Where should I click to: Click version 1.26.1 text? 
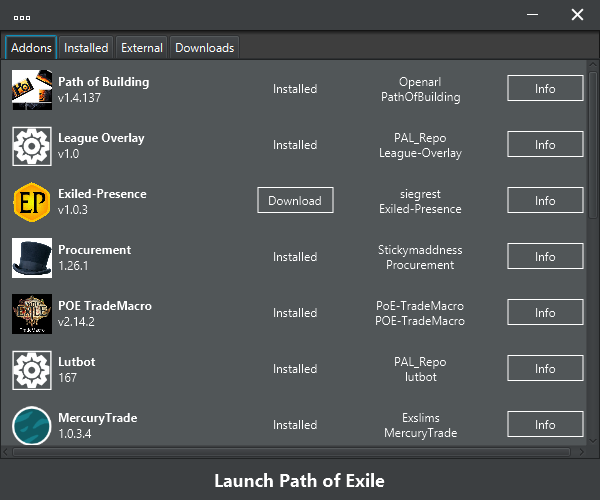click(x=73, y=265)
